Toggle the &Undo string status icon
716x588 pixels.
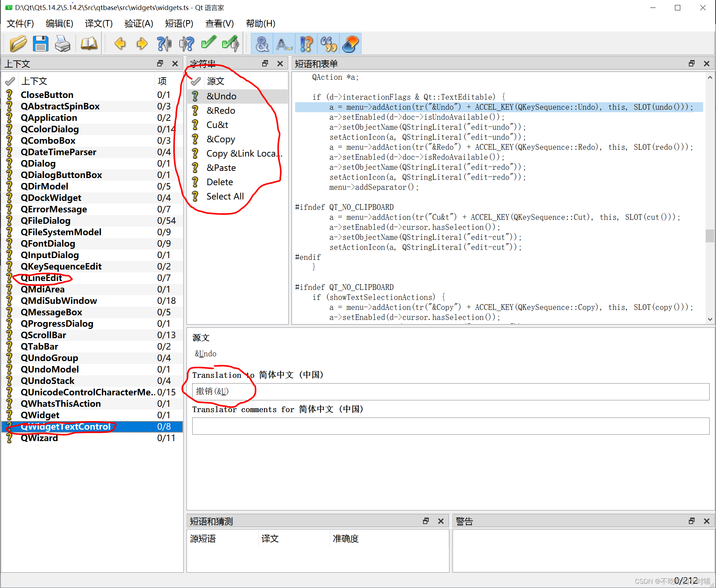[195, 96]
